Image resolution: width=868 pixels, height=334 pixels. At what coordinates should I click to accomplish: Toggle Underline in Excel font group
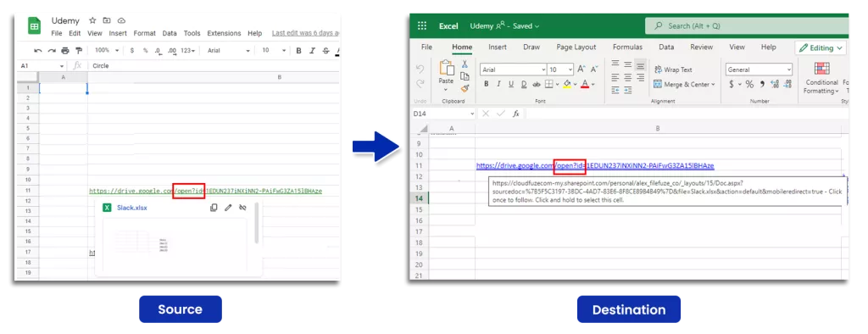[x=511, y=84]
